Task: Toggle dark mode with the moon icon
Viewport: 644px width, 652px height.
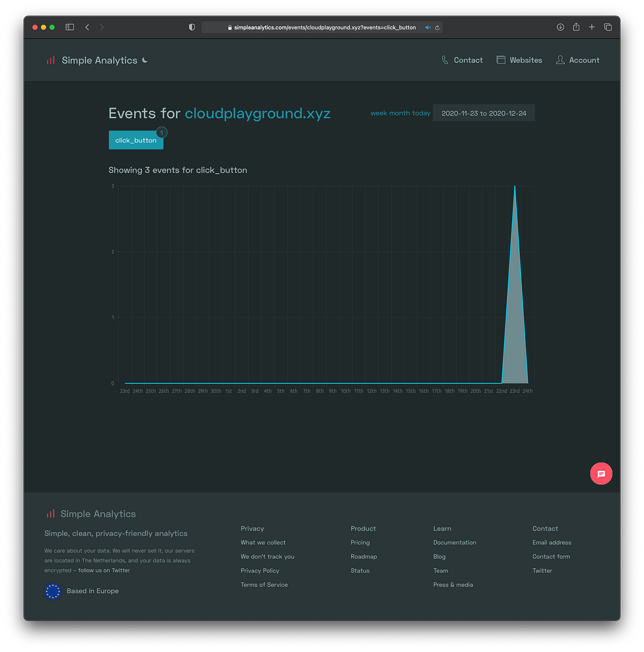Action: pyautogui.click(x=145, y=60)
